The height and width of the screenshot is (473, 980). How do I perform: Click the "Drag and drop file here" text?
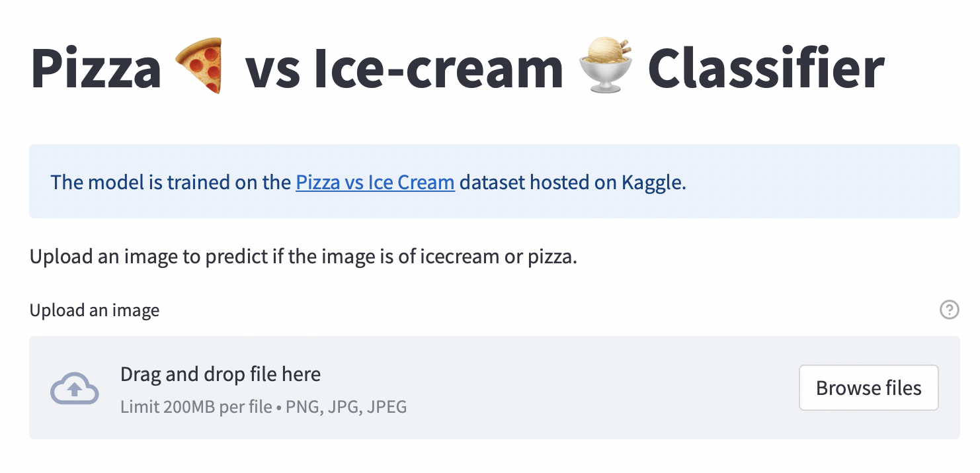coord(220,374)
